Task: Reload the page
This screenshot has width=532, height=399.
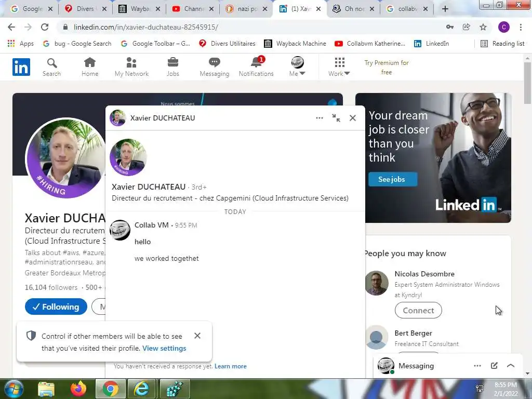Action: 45,27
